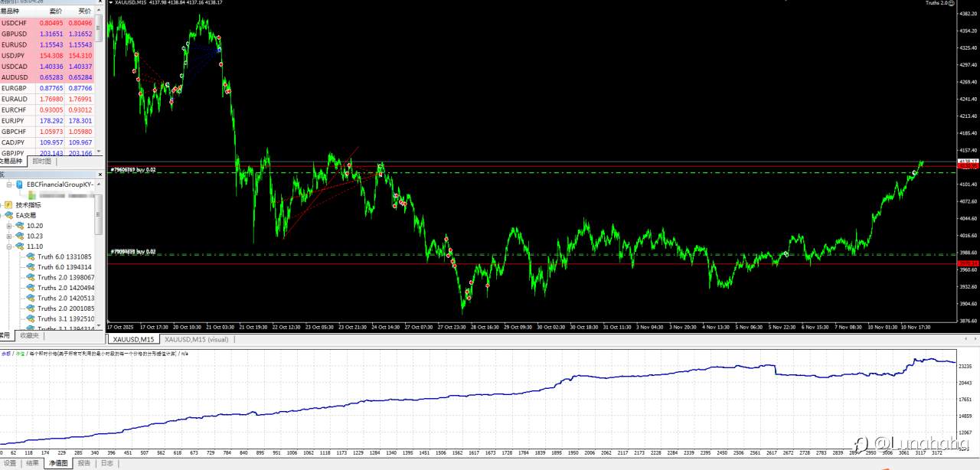Viewport: 980px width, 470px height.
Task: Click order label #79606769 buy 0.02
Action: point(133,169)
